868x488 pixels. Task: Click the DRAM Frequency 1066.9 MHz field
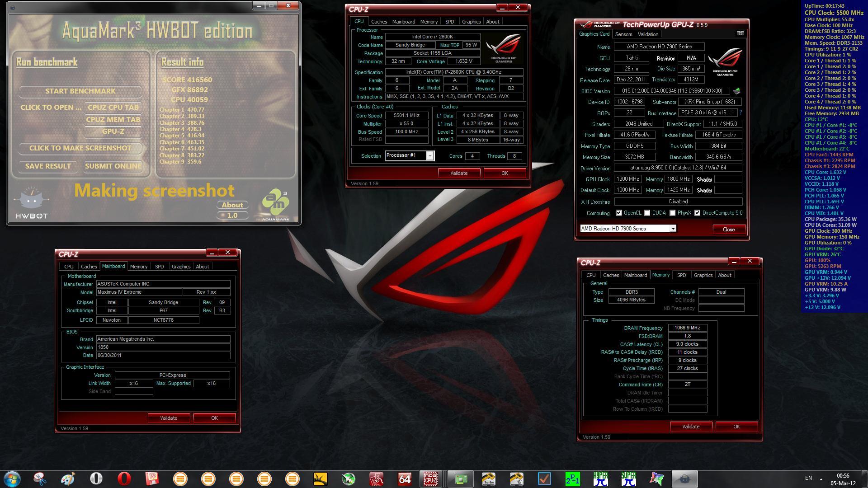[x=687, y=328]
